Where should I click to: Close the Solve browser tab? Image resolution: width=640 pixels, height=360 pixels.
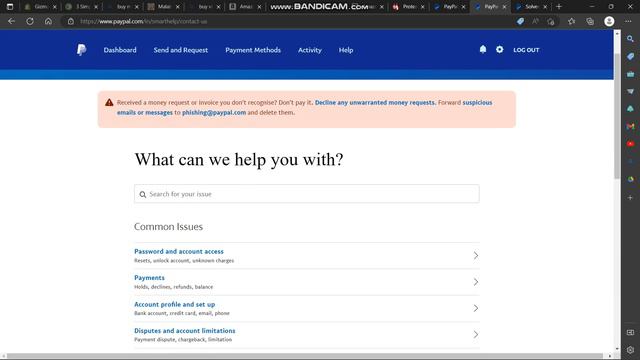pos(545,7)
